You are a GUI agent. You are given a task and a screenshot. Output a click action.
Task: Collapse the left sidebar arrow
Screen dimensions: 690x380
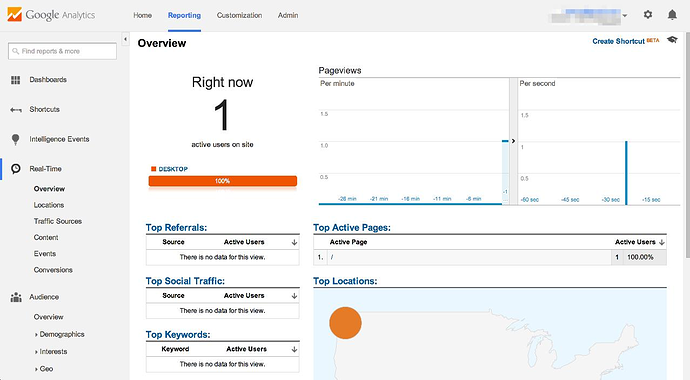125,39
